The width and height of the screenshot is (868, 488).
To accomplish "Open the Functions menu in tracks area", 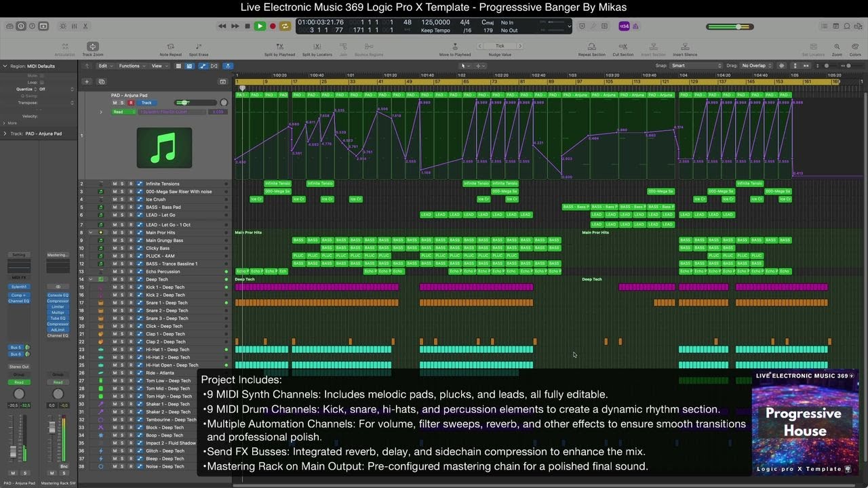I will (132, 66).
